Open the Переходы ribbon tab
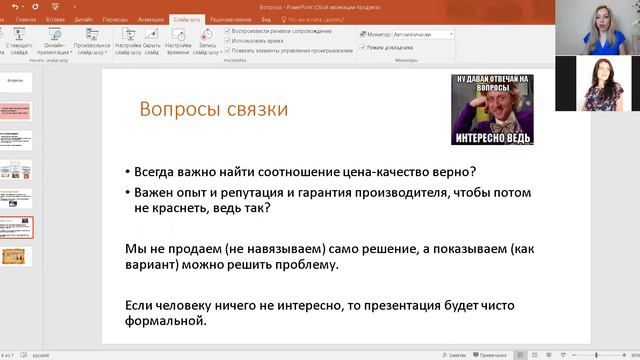 click(115, 19)
